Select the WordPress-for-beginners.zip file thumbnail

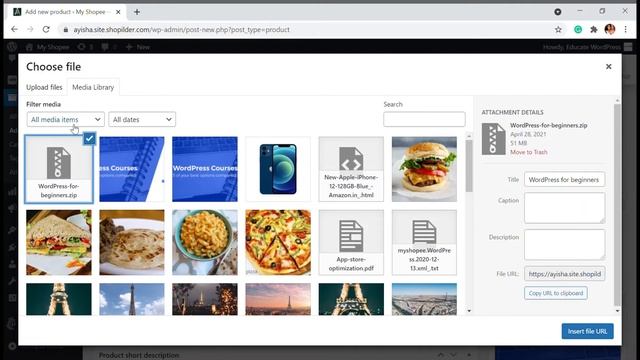[x=59, y=169]
